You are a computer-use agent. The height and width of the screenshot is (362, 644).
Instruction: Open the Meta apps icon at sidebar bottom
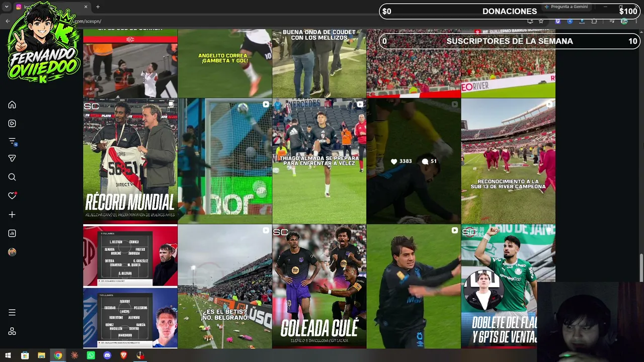(x=12, y=331)
